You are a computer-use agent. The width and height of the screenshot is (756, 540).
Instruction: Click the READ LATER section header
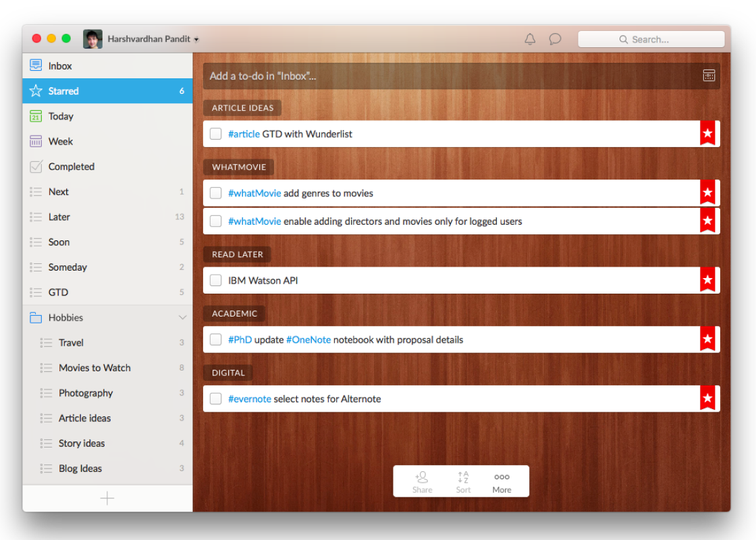(x=237, y=254)
